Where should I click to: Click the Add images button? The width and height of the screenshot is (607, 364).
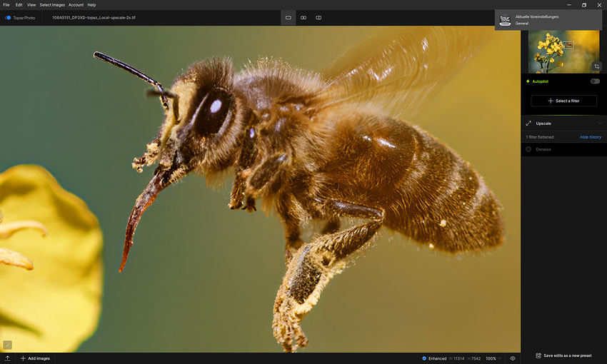(x=35, y=358)
